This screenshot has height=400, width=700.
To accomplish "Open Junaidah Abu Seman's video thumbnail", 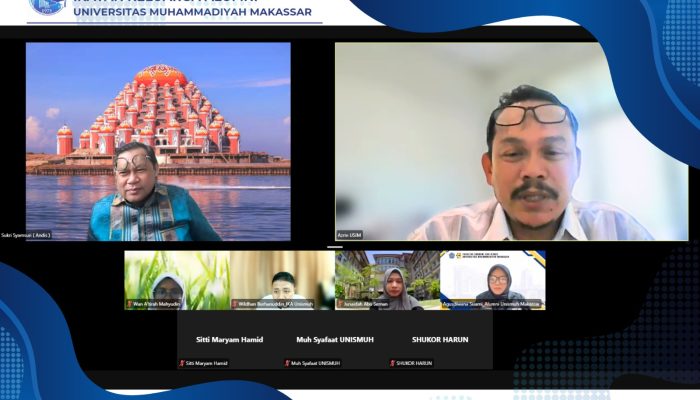I will click(x=388, y=280).
